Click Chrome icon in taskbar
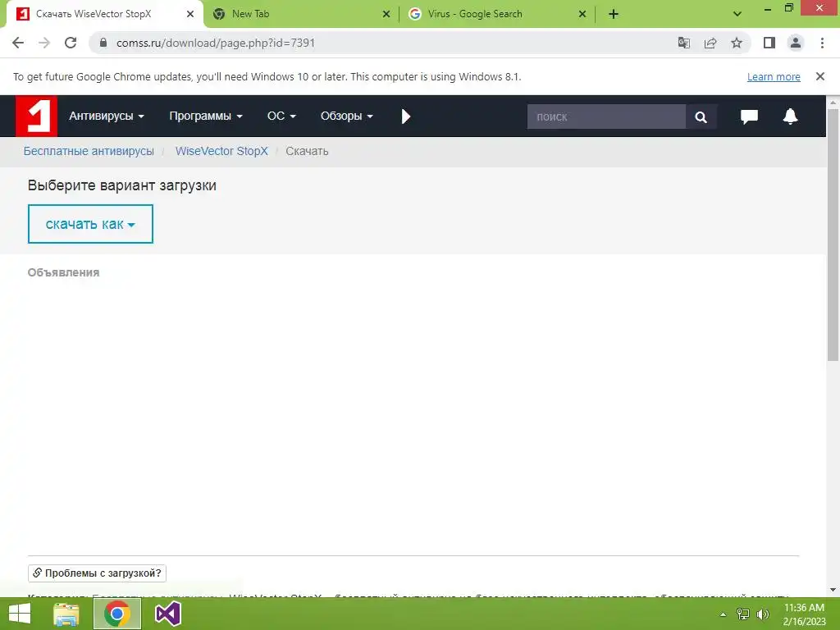The height and width of the screenshot is (630, 840). pyautogui.click(x=117, y=614)
